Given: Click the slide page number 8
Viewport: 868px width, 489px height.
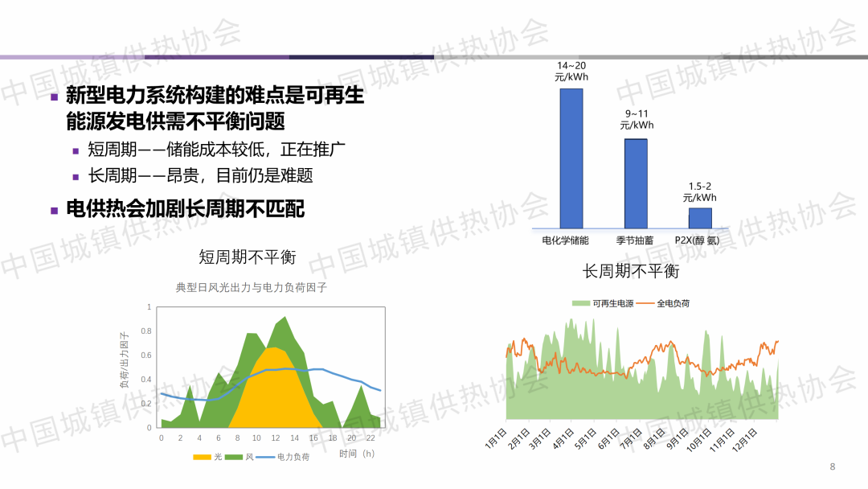Looking at the screenshot, I should [x=833, y=467].
